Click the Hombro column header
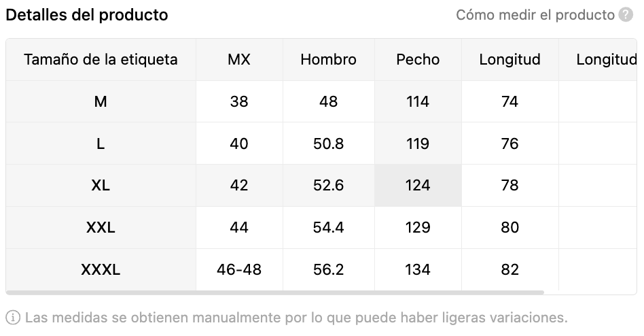The image size is (644, 336). pyautogui.click(x=329, y=60)
